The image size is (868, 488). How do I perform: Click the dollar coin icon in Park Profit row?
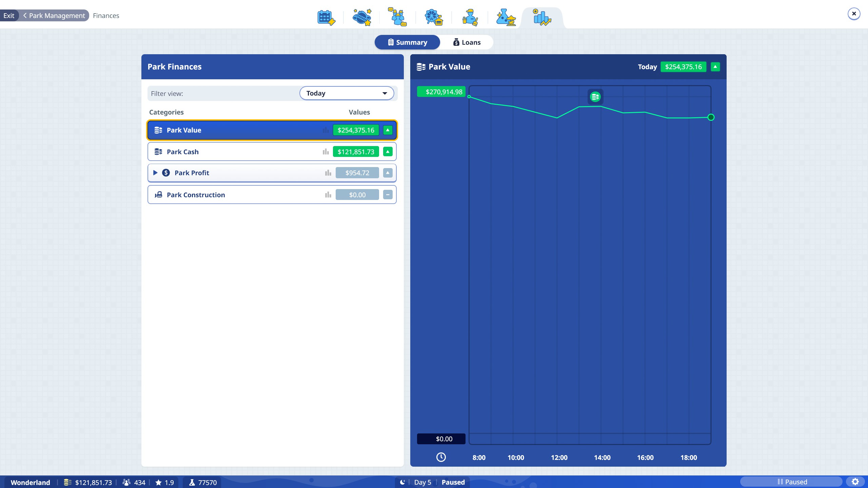(166, 173)
